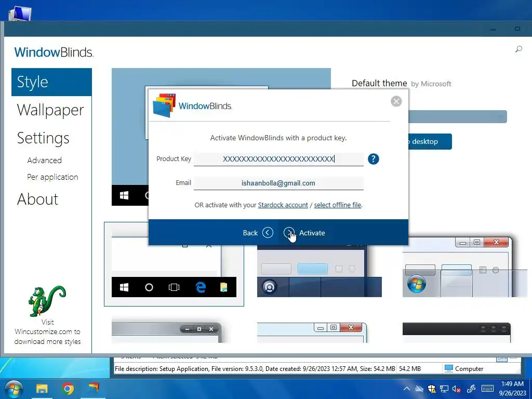Screen dimensions: 532x399
Task: Click the Activate button
Action: 304,233
